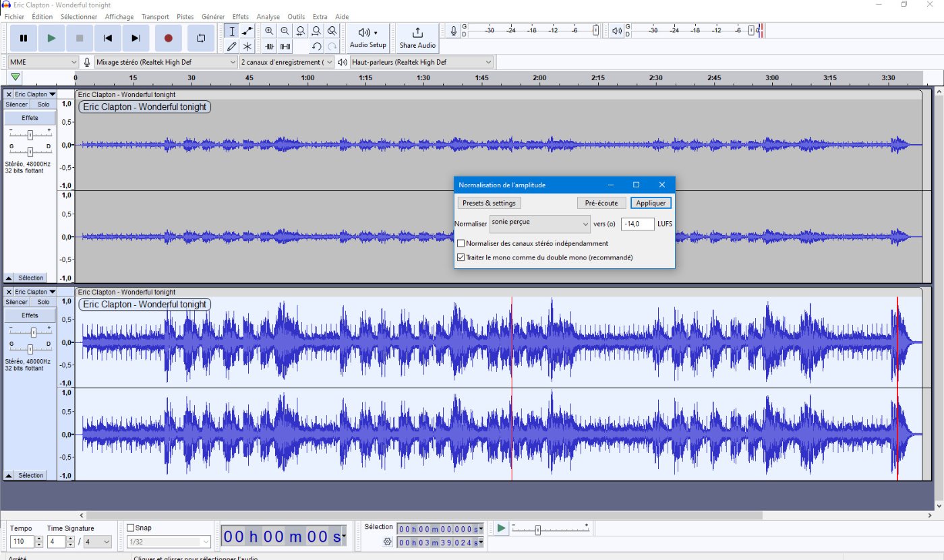The image size is (944, 560).
Task: Enable loop playback
Action: [x=200, y=38]
